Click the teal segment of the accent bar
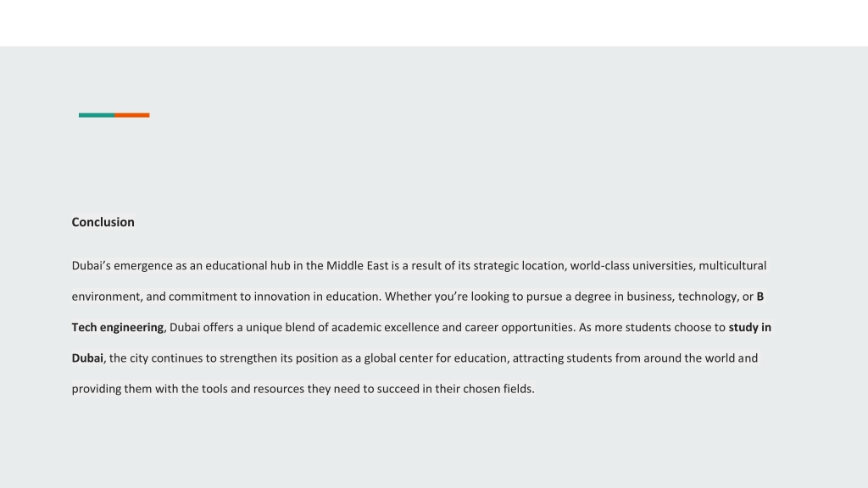 97,115
